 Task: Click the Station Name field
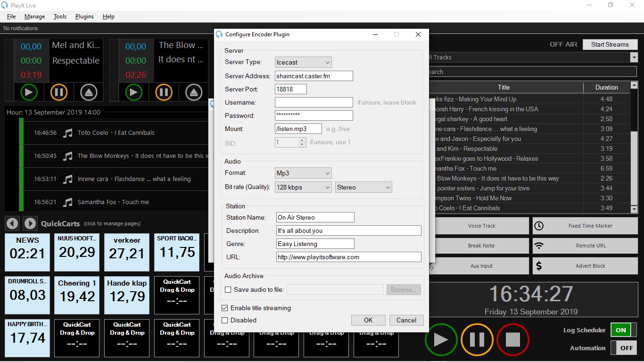[x=315, y=217]
